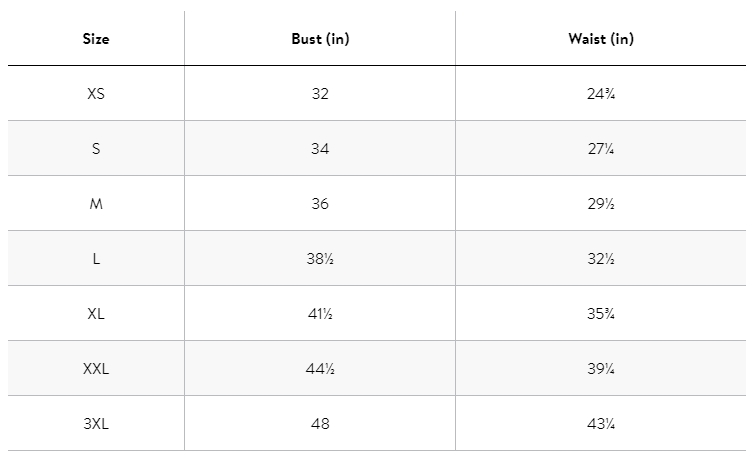
Task: Click waist value 35¾ in XL row
Action: pyautogui.click(x=600, y=314)
